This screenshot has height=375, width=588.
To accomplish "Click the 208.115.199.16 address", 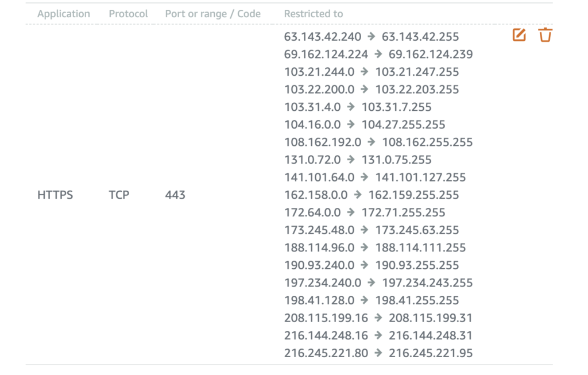I will pos(326,318).
